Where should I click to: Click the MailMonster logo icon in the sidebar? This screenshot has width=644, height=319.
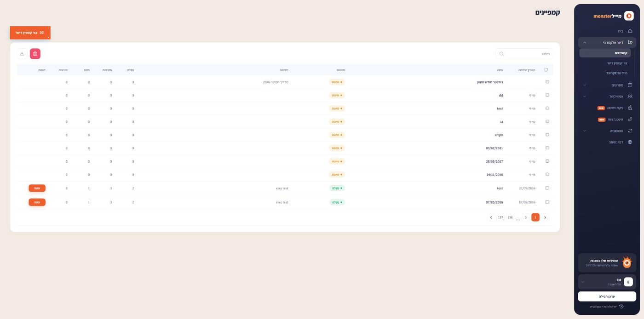629,16
